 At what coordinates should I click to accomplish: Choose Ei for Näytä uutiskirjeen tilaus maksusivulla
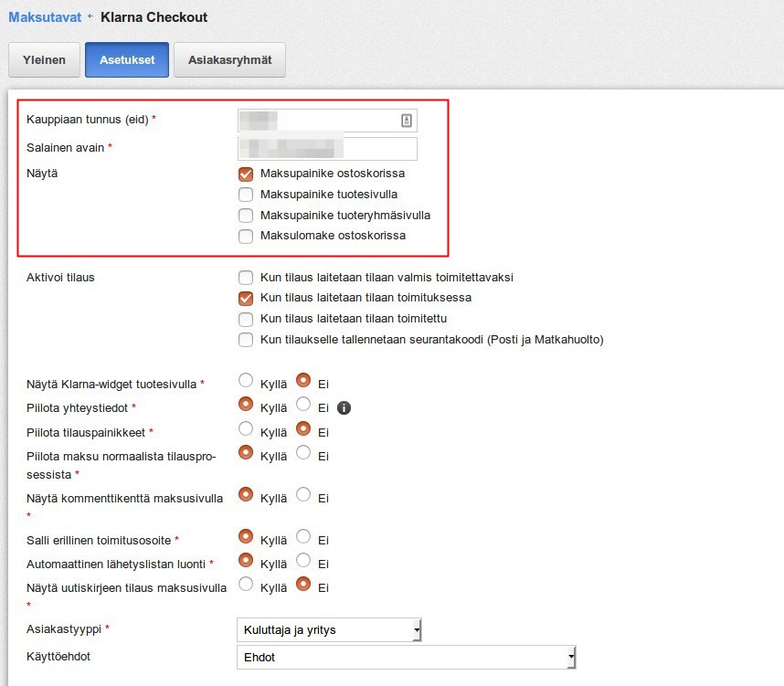[x=303, y=584]
